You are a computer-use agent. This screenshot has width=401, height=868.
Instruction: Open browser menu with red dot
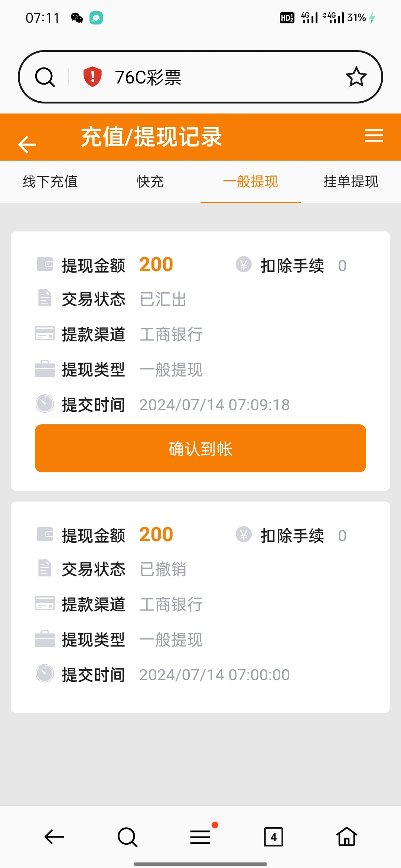coord(200,837)
